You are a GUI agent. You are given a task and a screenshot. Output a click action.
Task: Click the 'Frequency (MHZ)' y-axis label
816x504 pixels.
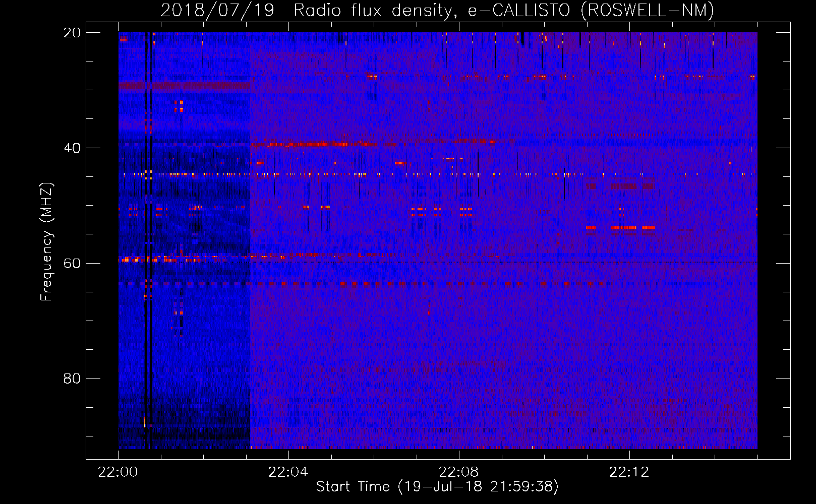46,242
